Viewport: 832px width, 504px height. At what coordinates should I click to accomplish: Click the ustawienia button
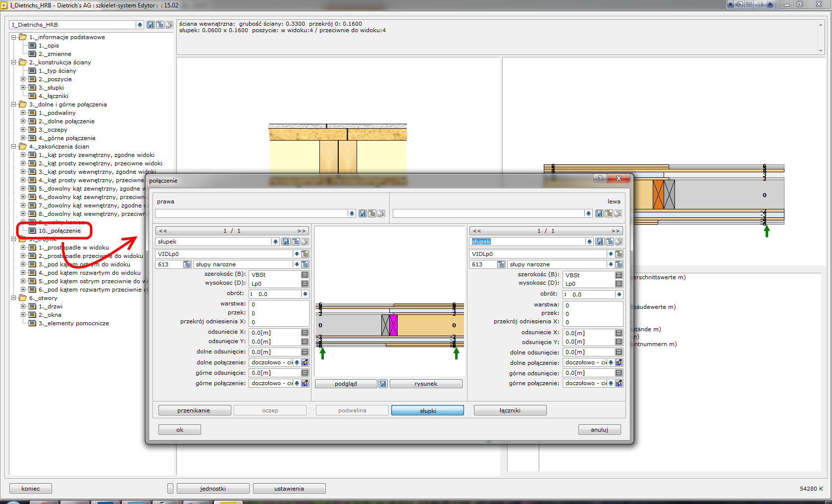[x=289, y=489]
